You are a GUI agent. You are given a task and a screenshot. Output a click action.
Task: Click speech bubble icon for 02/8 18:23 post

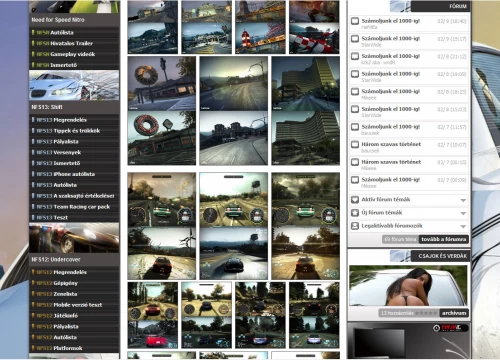355,92
